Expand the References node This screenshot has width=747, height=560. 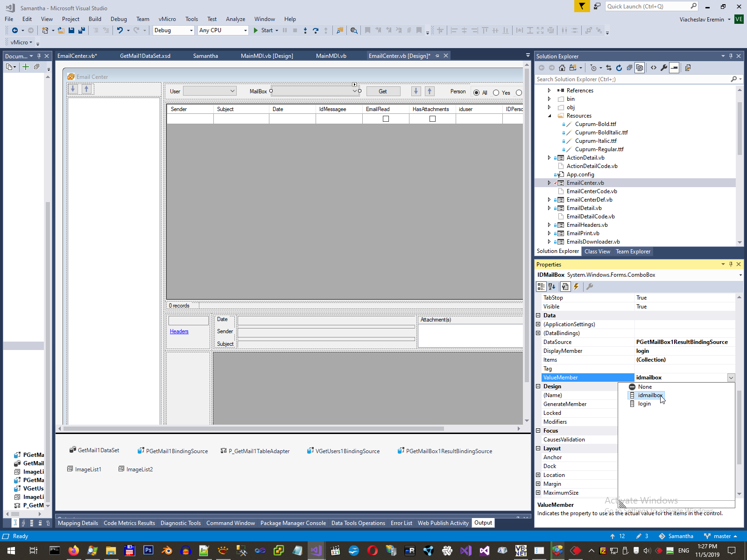coord(549,91)
